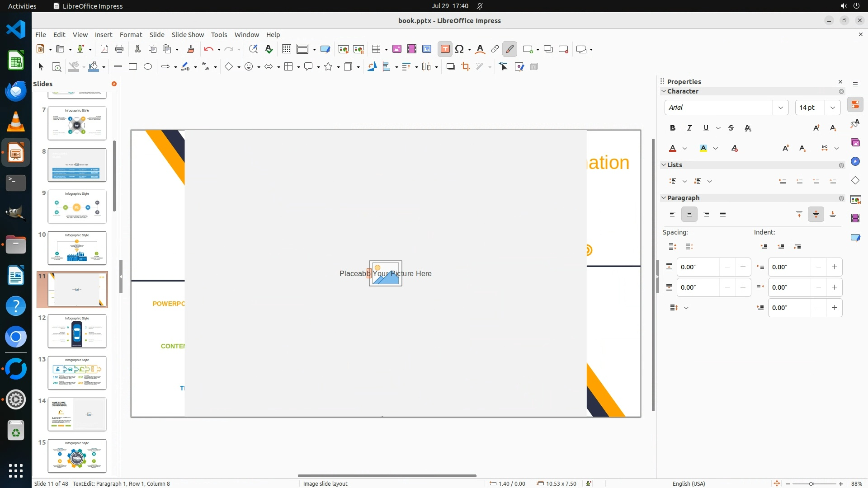This screenshot has width=868, height=488.
Task: Enable Justified paragraph alignment
Action: (723, 215)
